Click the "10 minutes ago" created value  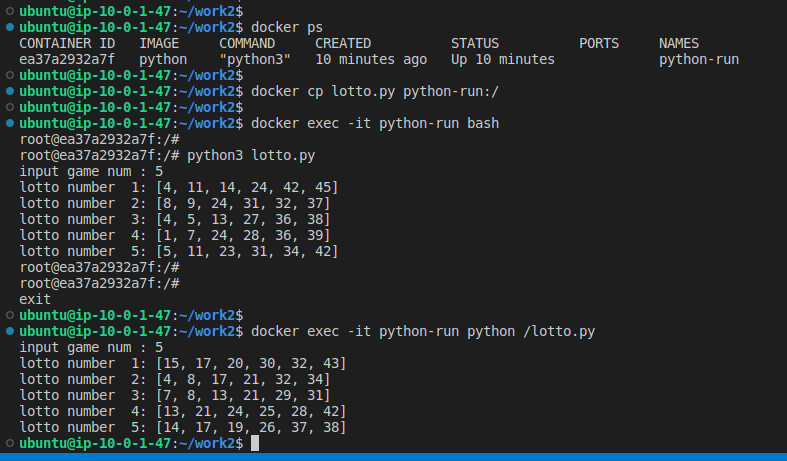pos(371,59)
